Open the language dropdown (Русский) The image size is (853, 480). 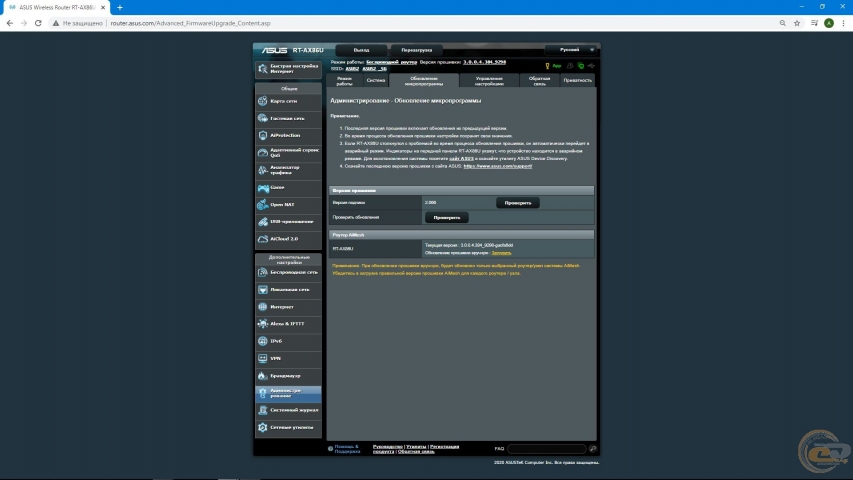tap(571, 50)
